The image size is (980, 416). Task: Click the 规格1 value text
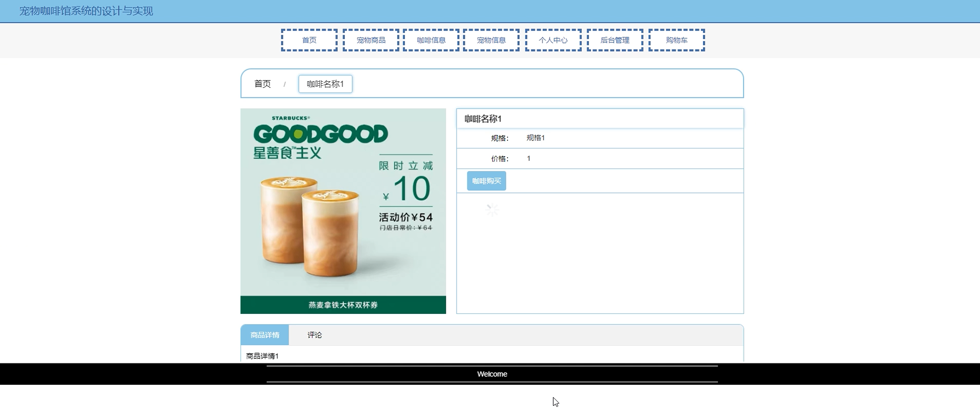536,138
